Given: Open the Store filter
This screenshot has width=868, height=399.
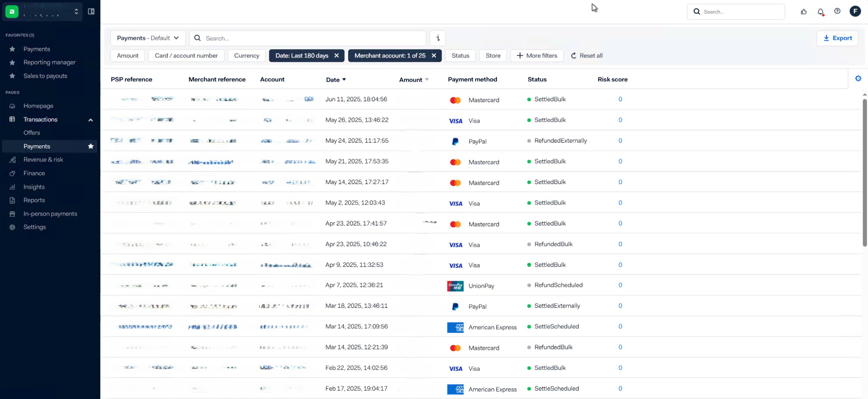Looking at the screenshot, I should 493,56.
